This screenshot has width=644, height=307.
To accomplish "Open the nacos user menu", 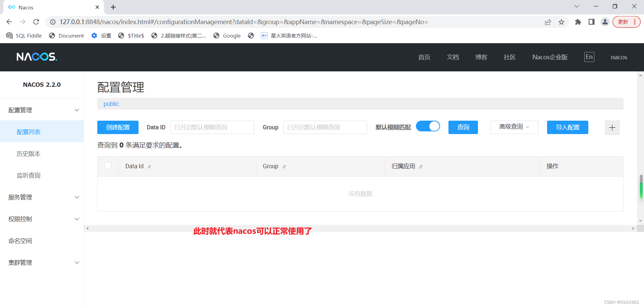I will click(x=619, y=57).
